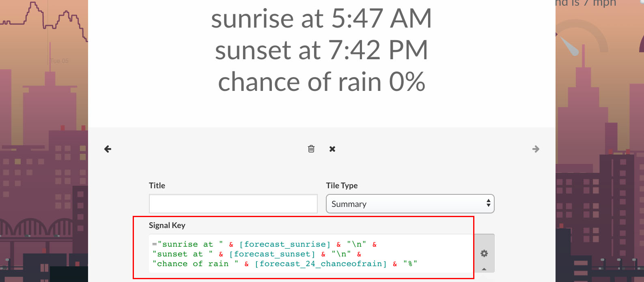Click the Tue 05 chart label
The width and height of the screenshot is (644, 282).
point(59,61)
